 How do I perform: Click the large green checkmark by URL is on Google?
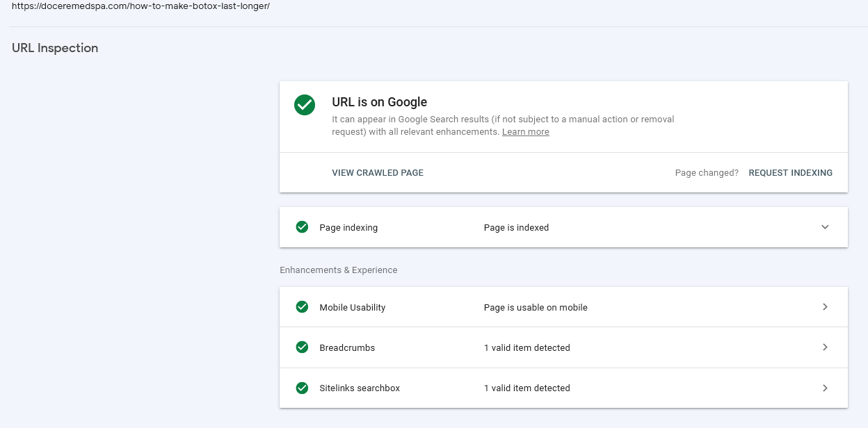[305, 105]
